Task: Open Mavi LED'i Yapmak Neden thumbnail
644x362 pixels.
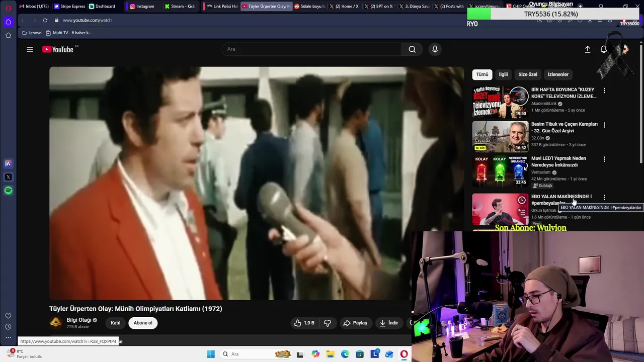Action: [x=500, y=170]
